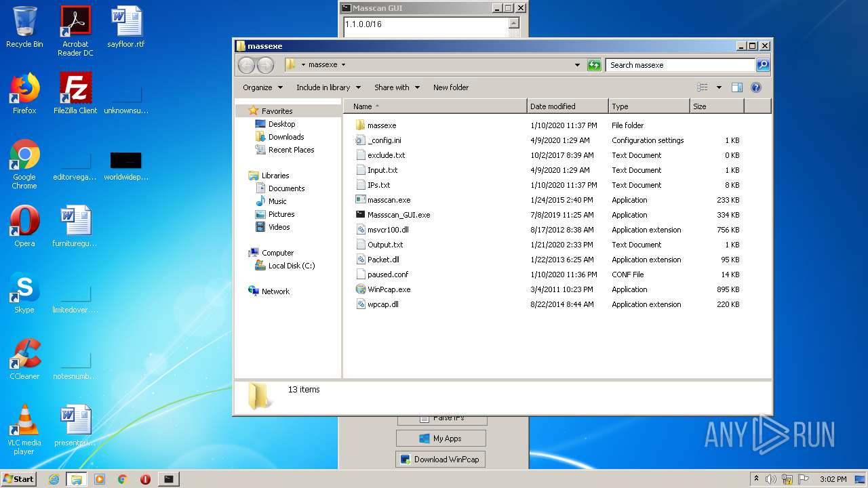Sort files by Name column header
The image size is (868, 488).
pos(437,106)
